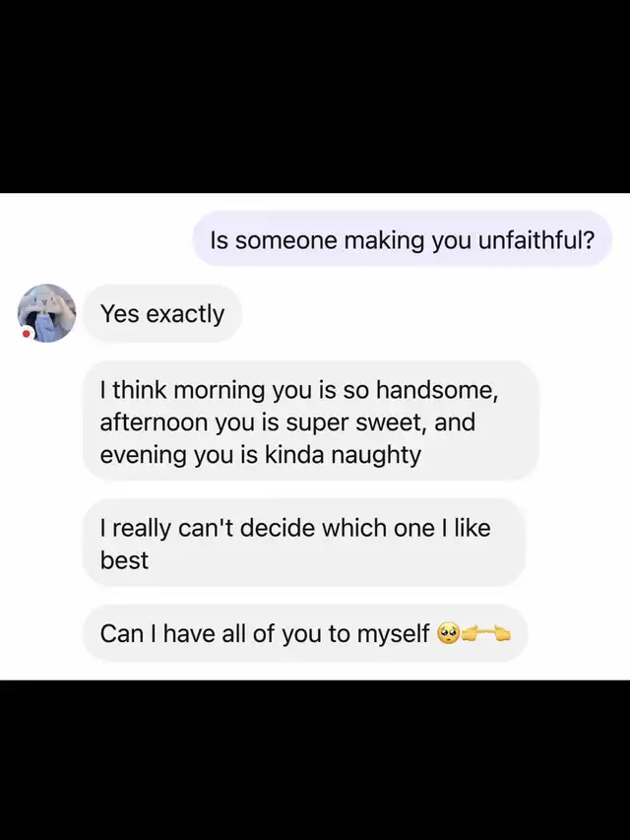Open the sender's avatar profile picture
The height and width of the screenshot is (840, 630).
pyautogui.click(x=46, y=313)
